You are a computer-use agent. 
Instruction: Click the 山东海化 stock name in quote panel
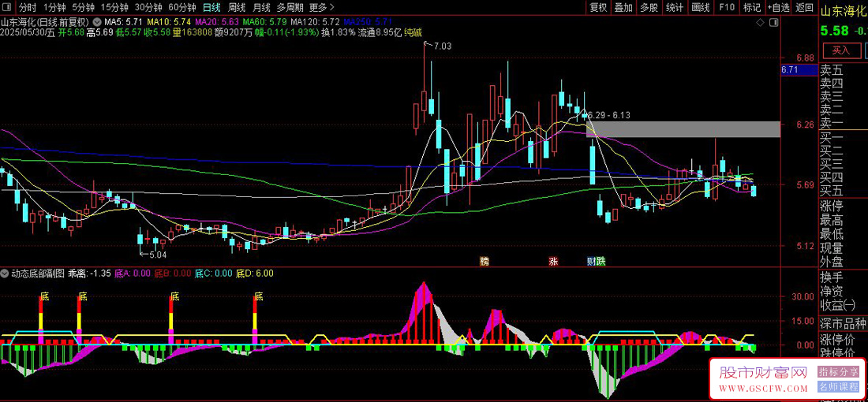coord(843,10)
